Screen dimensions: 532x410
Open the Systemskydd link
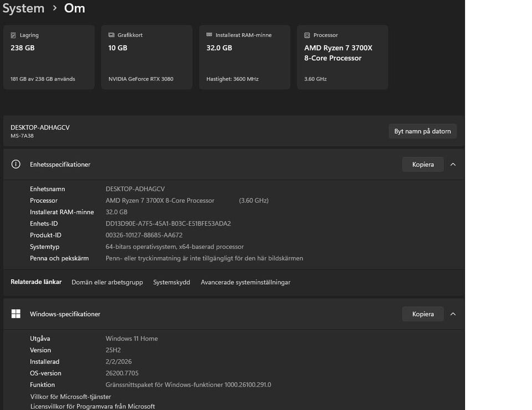171,282
